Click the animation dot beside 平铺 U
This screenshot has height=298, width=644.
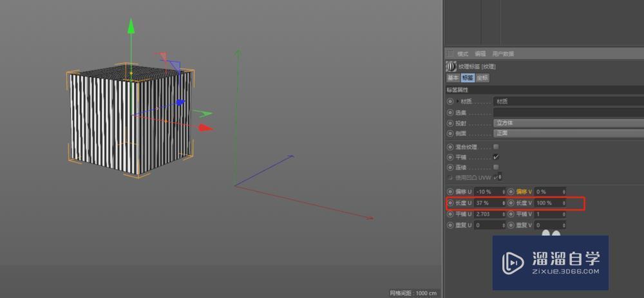tap(450, 214)
